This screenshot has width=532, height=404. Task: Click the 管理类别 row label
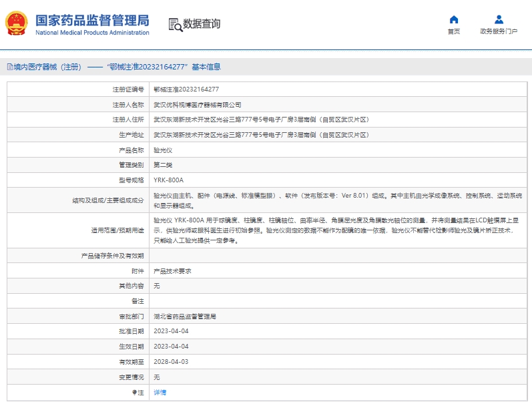click(x=131, y=165)
